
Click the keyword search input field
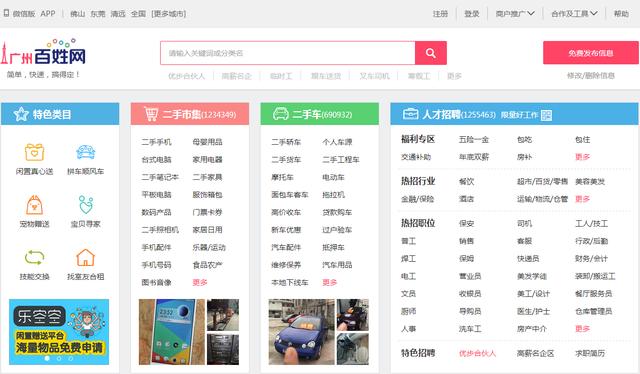coord(288,53)
